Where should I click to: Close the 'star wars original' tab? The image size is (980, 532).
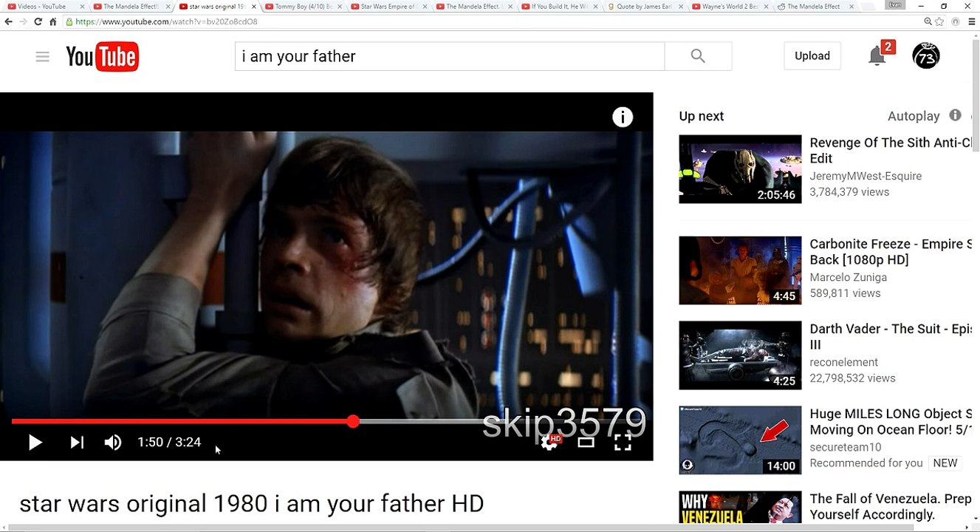(254, 7)
